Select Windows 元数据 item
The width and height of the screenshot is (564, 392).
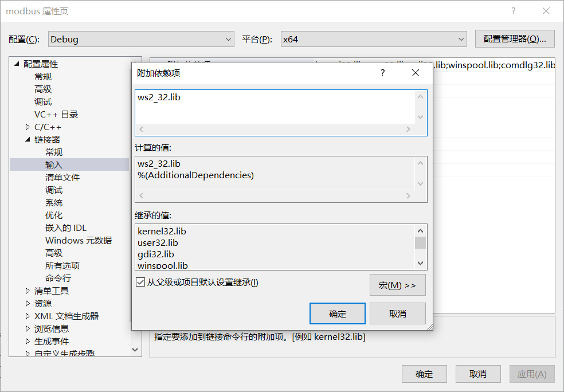(79, 240)
